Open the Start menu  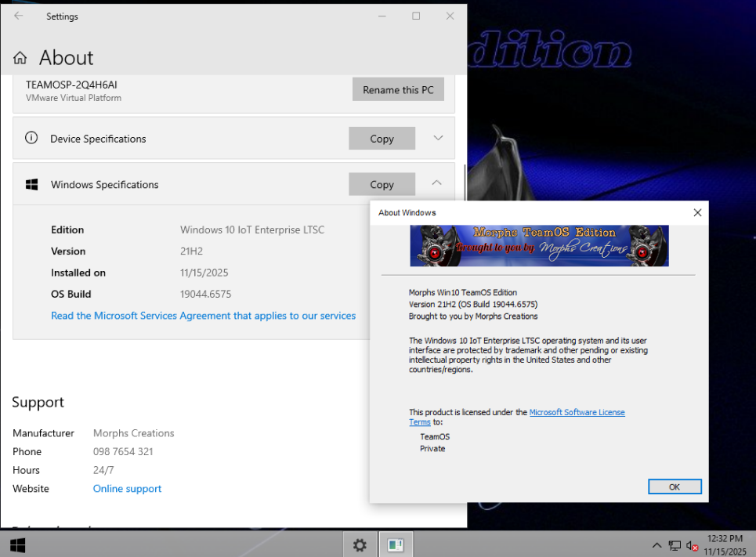point(17,544)
